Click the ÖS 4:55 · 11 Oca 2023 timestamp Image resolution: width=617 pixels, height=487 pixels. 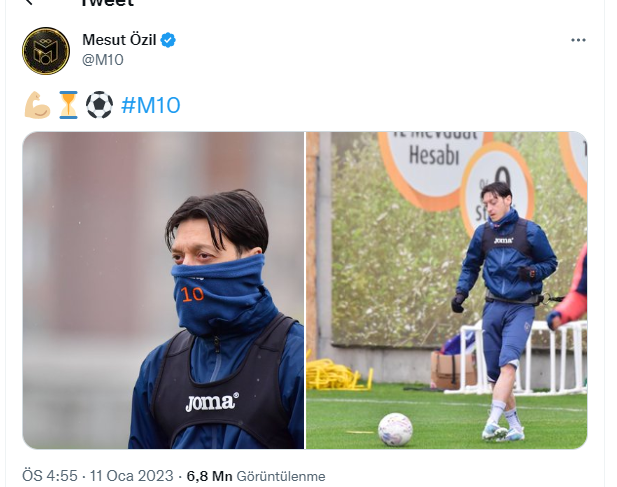[98, 476]
